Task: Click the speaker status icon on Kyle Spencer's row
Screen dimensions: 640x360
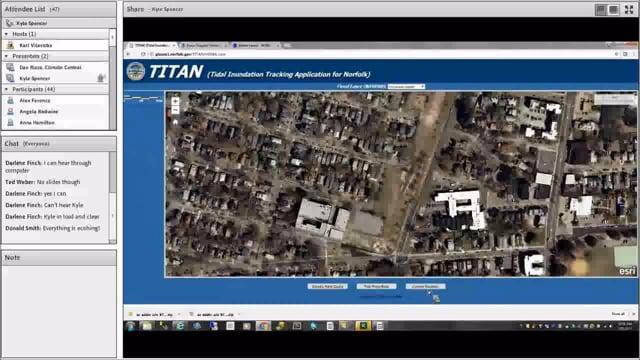Action: (101, 78)
